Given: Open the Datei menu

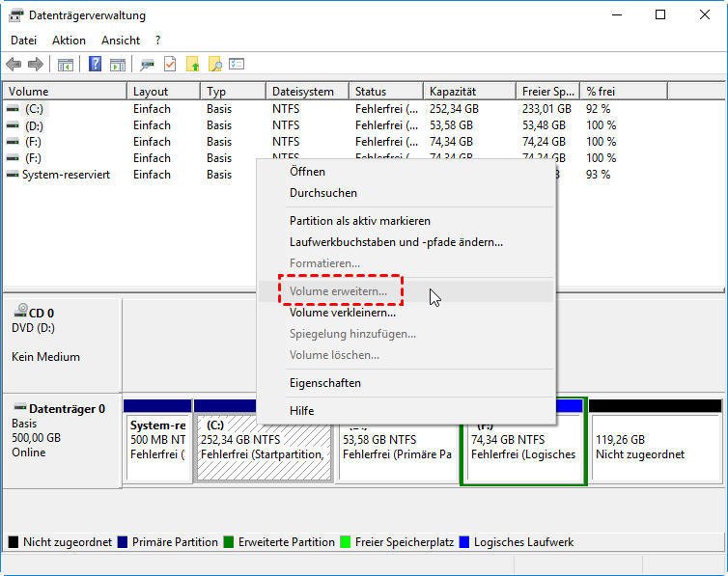Looking at the screenshot, I should pyautogui.click(x=24, y=41).
